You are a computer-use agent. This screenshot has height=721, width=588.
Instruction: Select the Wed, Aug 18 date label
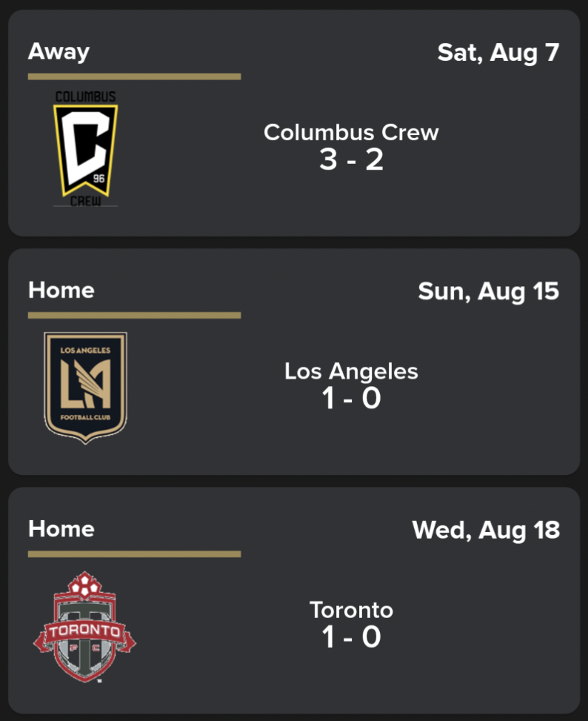(486, 530)
